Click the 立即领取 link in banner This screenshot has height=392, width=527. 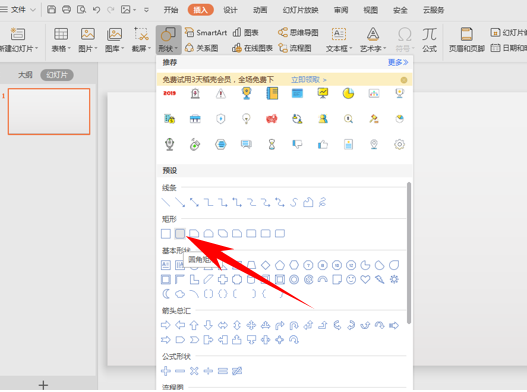[308, 80]
